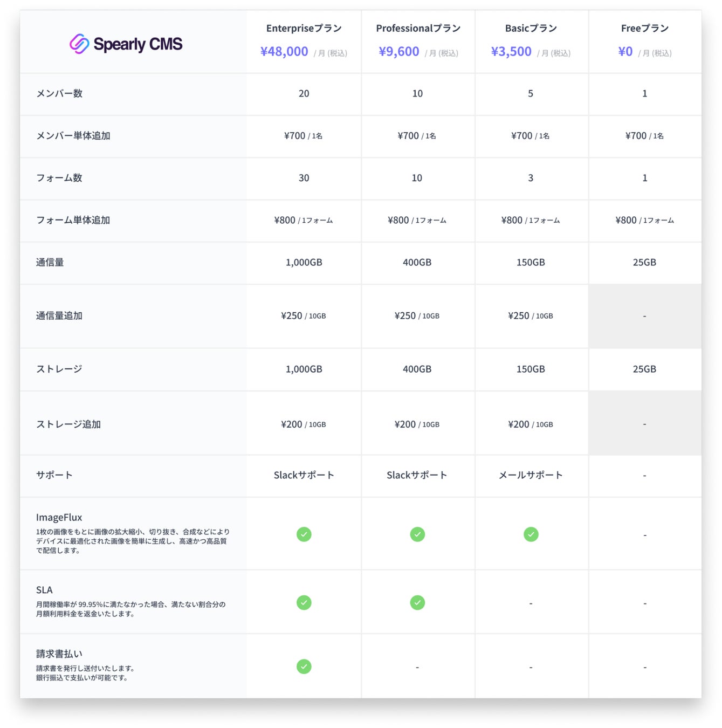Click the SLA checkmark under Enterprise plan
This screenshot has width=722, height=728.
click(x=304, y=602)
